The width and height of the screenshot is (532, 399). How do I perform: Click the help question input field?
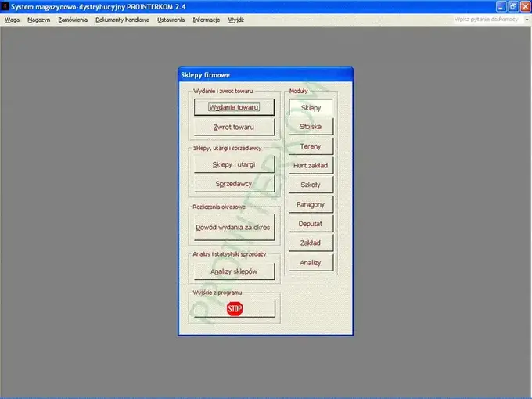488,20
